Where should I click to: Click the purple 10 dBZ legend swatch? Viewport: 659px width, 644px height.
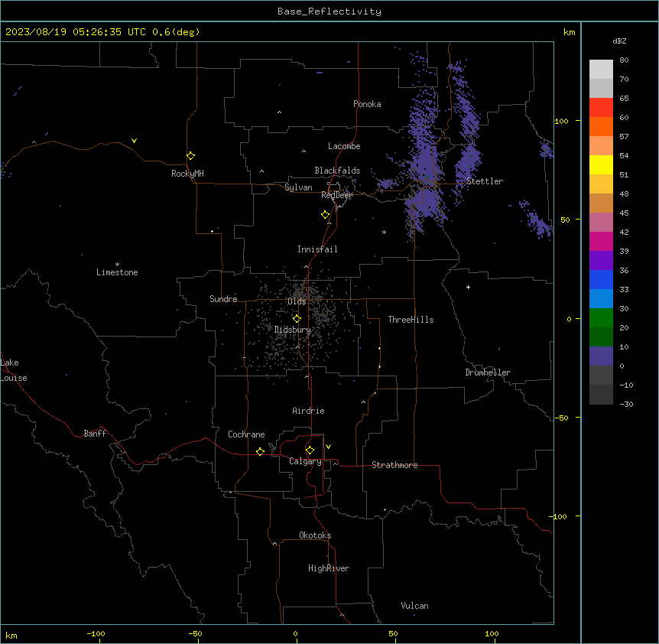[601, 356]
